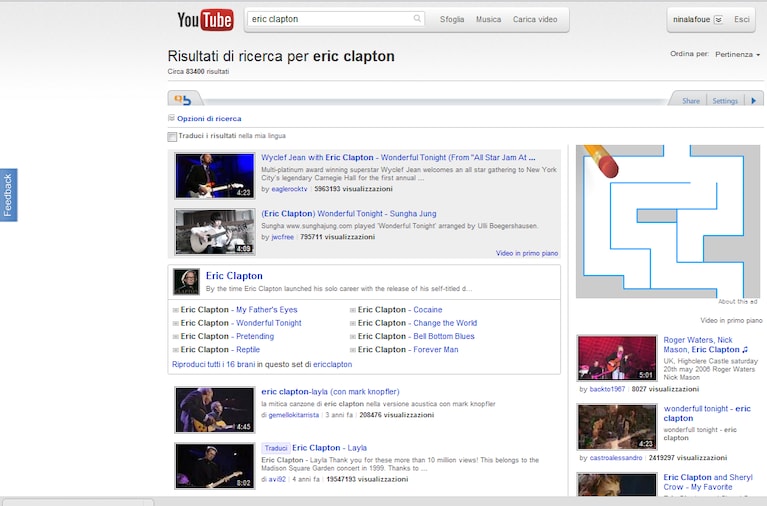Click playlist icon beside Change the World
This screenshot has width=767, height=506.
click(353, 323)
